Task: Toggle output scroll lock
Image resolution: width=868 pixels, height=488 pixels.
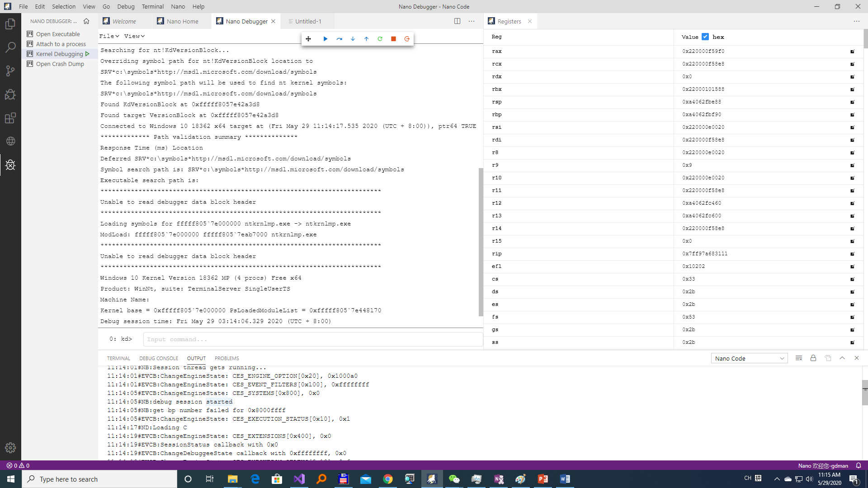Action: pyautogui.click(x=813, y=358)
